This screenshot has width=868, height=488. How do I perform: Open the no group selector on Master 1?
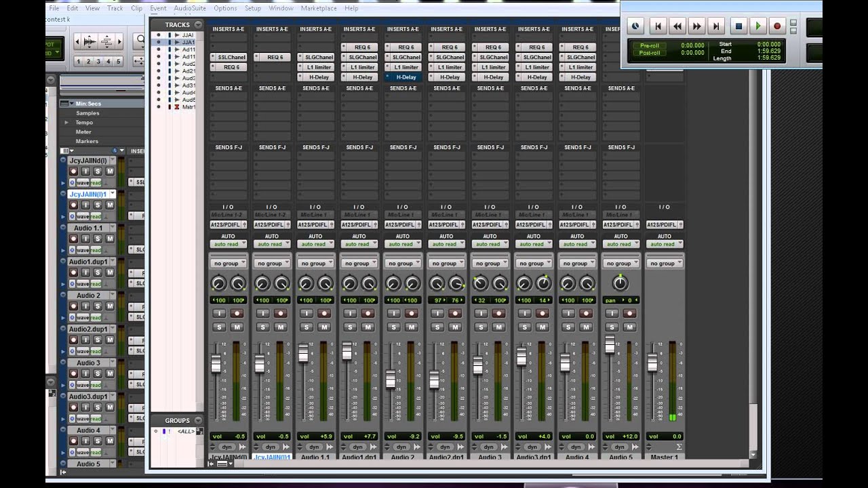[x=665, y=264]
